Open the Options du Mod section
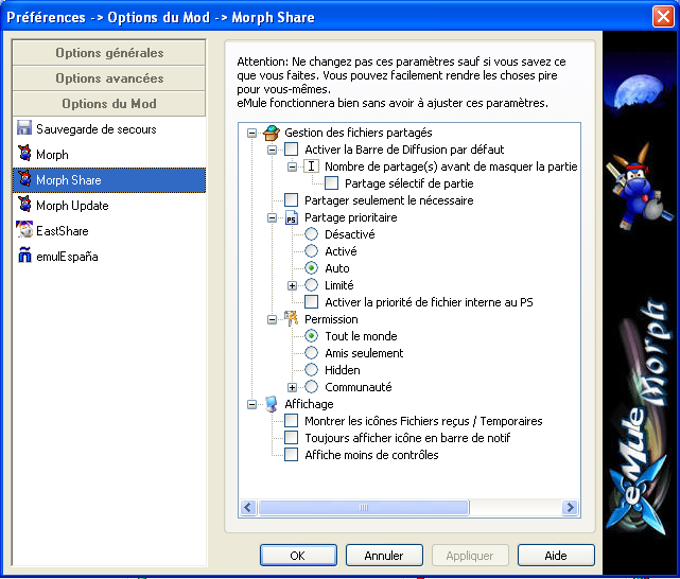This screenshot has width=680, height=579. pos(109,103)
